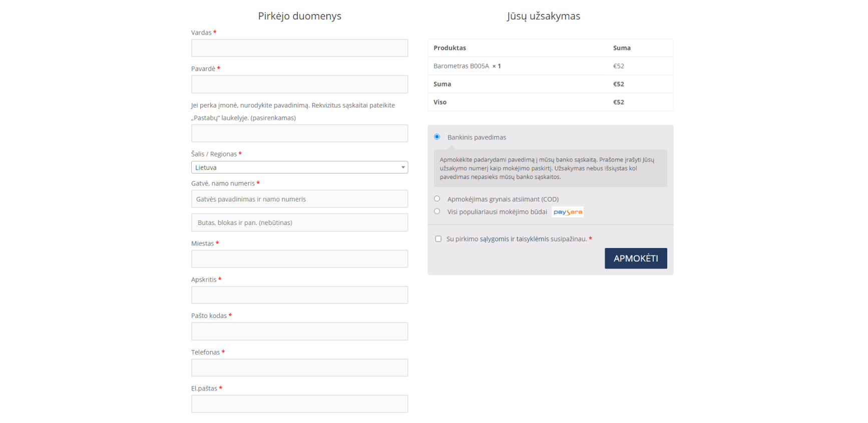Click the street name and house number field

pyautogui.click(x=299, y=199)
